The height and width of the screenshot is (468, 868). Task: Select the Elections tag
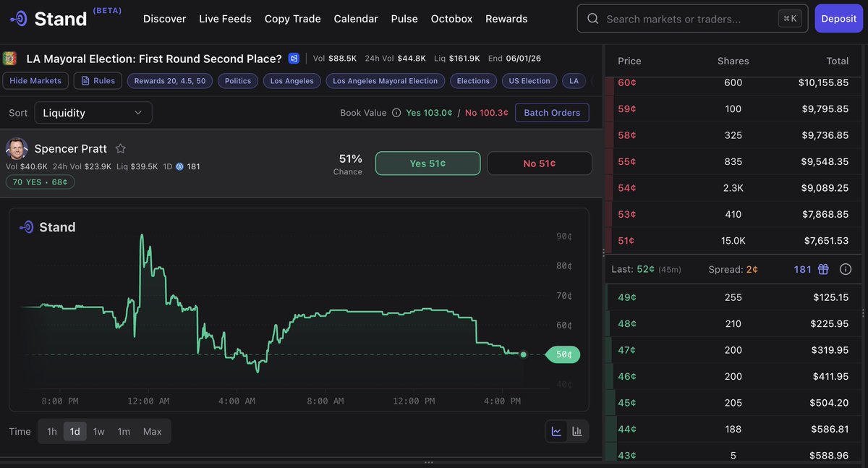click(x=474, y=81)
